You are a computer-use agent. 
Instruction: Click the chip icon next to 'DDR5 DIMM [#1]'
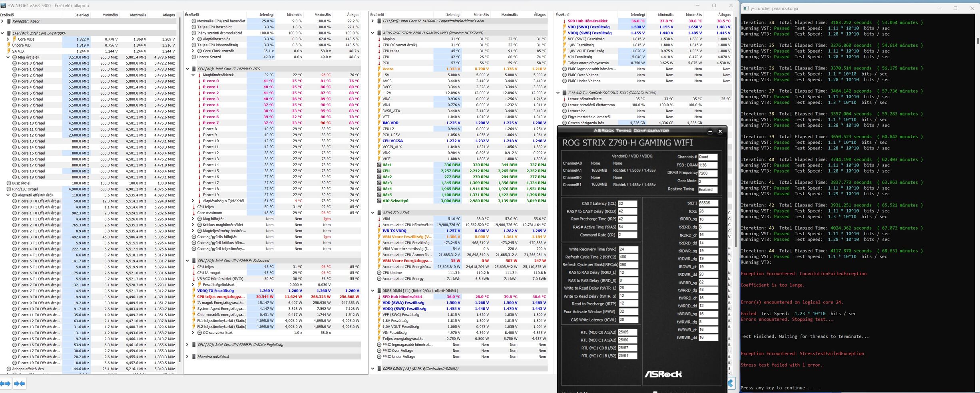coord(379,291)
